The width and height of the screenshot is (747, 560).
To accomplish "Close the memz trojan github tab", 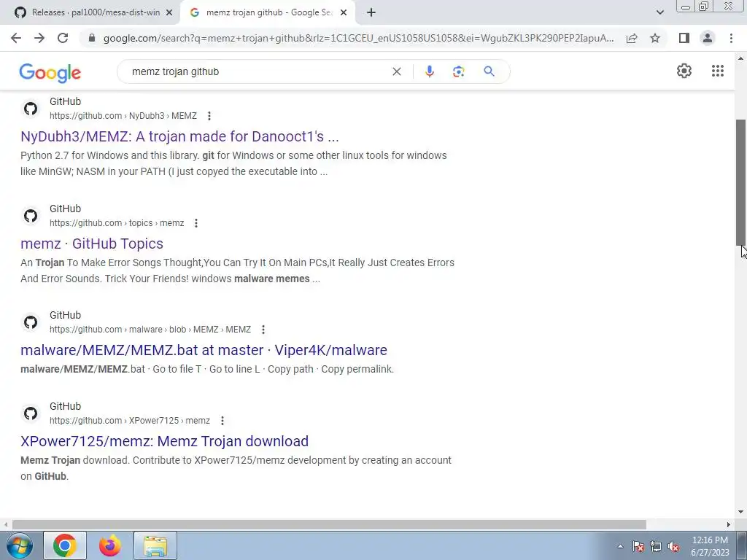I will pos(344,13).
